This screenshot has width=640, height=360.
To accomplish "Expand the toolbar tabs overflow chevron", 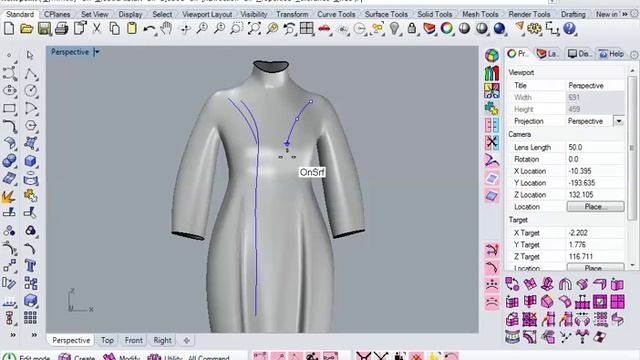I will click(x=624, y=14).
